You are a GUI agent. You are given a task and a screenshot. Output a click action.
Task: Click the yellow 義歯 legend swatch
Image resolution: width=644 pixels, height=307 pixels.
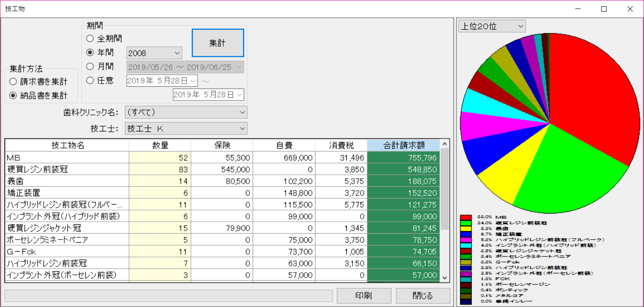pos(465,228)
